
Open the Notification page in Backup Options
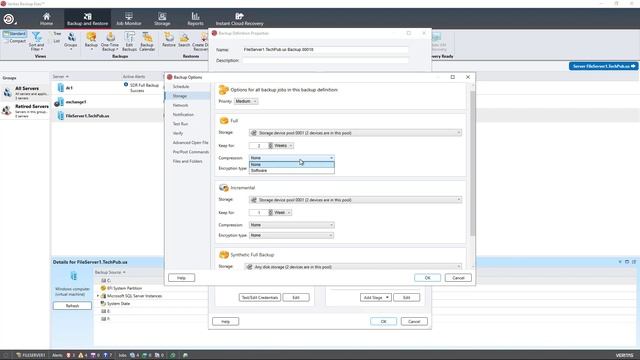(x=183, y=115)
